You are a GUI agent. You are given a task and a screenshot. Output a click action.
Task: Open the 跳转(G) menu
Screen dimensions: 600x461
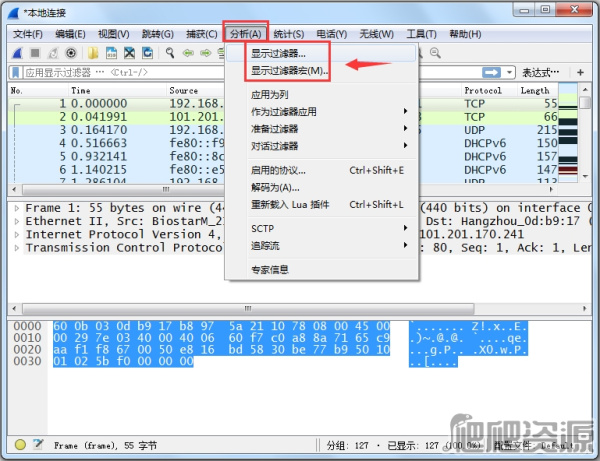[x=157, y=34]
